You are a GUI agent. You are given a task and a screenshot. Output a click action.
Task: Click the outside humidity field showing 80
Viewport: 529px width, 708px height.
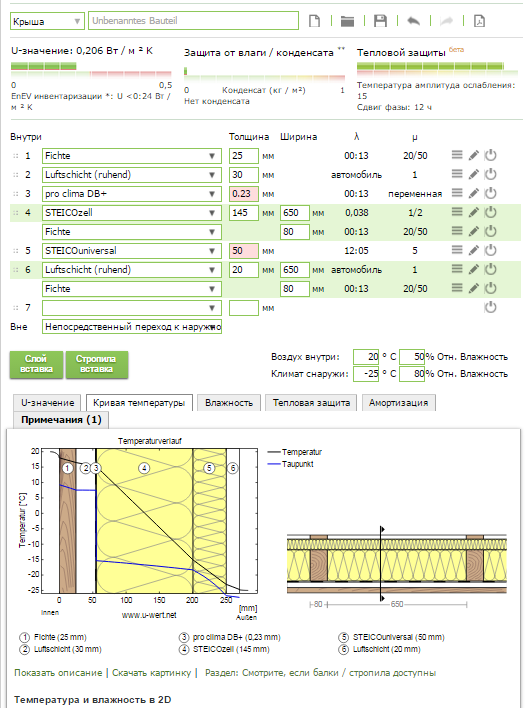click(x=412, y=374)
